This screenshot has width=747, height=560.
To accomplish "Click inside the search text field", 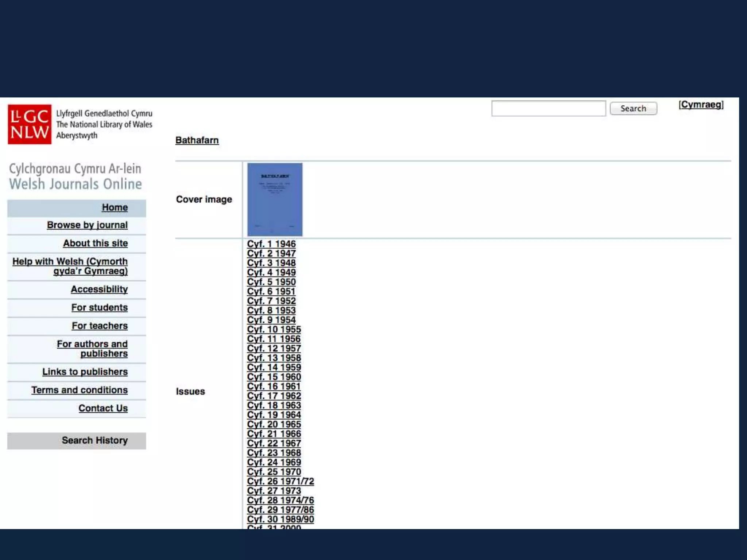I will [x=548, y=109].
